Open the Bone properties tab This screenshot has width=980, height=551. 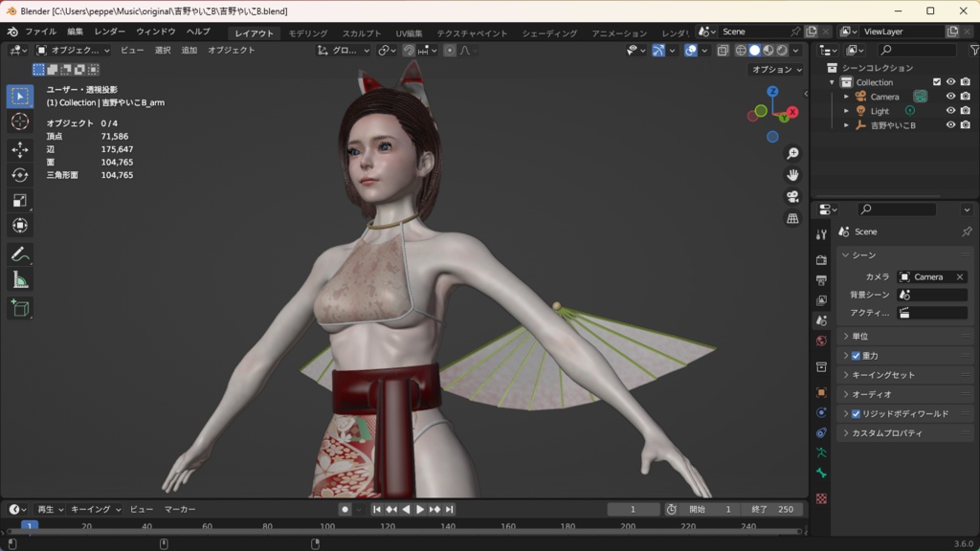(821, 474)
